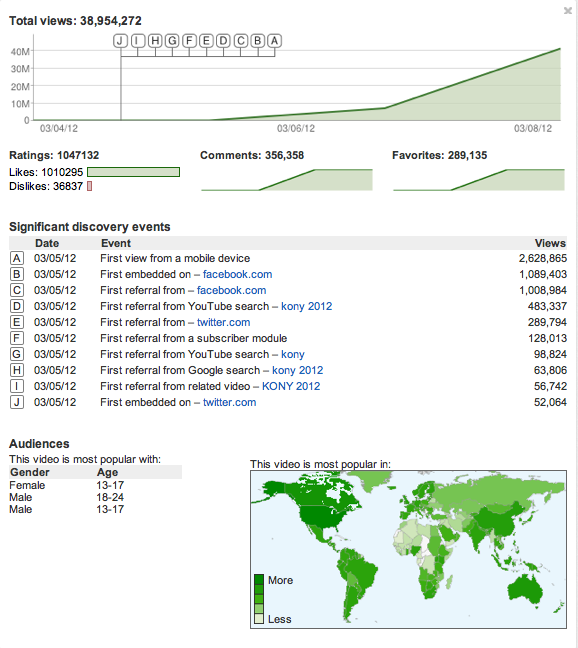The width and height of the screenshot is (578, 648).
Task: Click the G icon in events list
Action: 17,354
